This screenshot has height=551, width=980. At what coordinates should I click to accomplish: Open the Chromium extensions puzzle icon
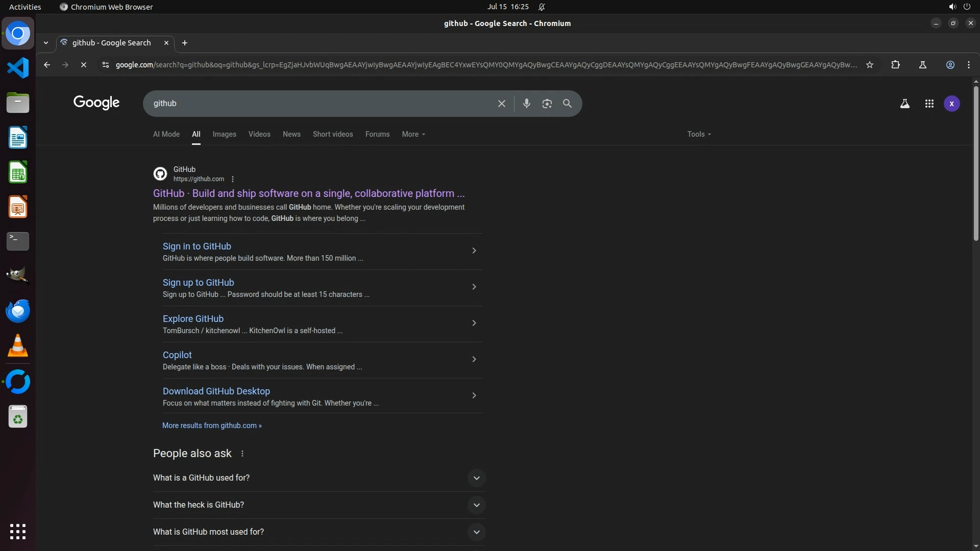(895, 65)
